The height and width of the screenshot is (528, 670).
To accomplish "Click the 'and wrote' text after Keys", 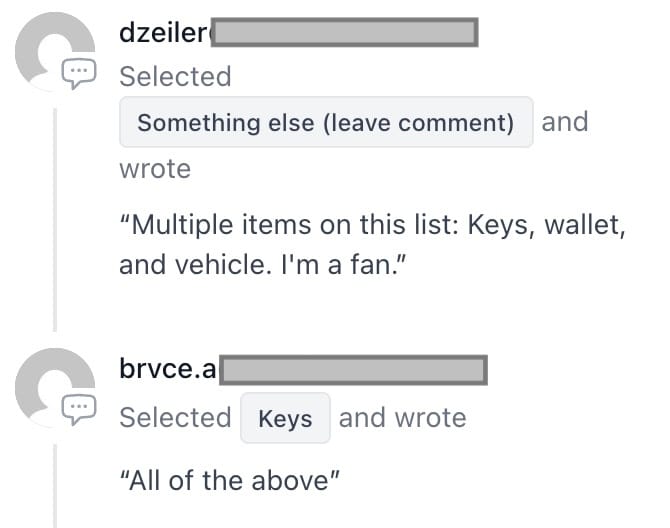I will [402, 417].
